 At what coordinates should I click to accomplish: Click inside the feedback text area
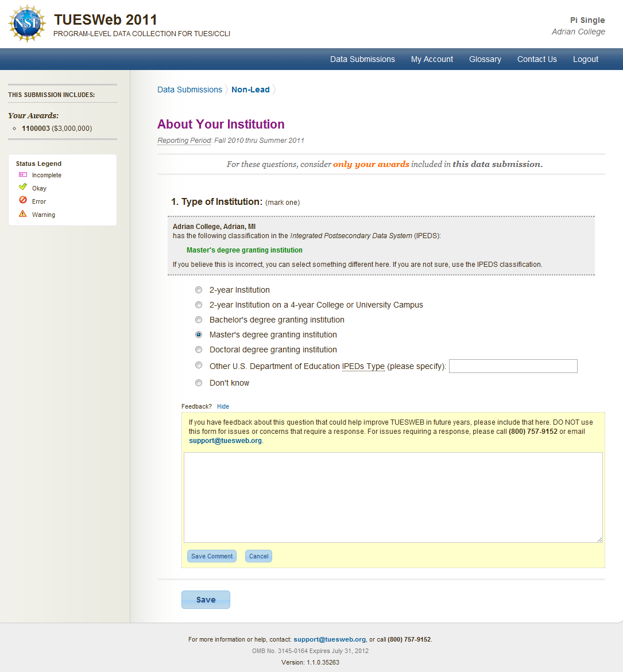pos(393,498)
